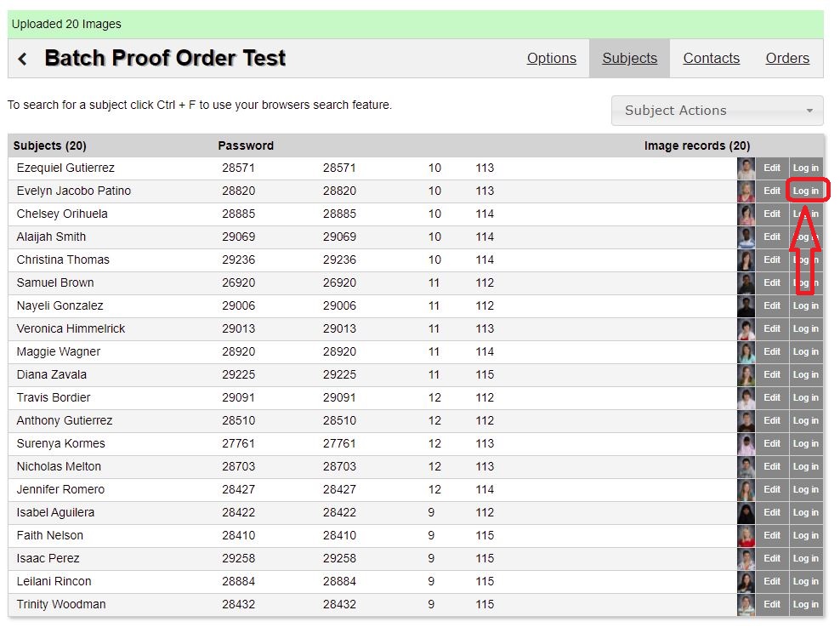Viewport: 840px width, 633px height.
Task: Switch to the Options tab
Action: point(551,59)
